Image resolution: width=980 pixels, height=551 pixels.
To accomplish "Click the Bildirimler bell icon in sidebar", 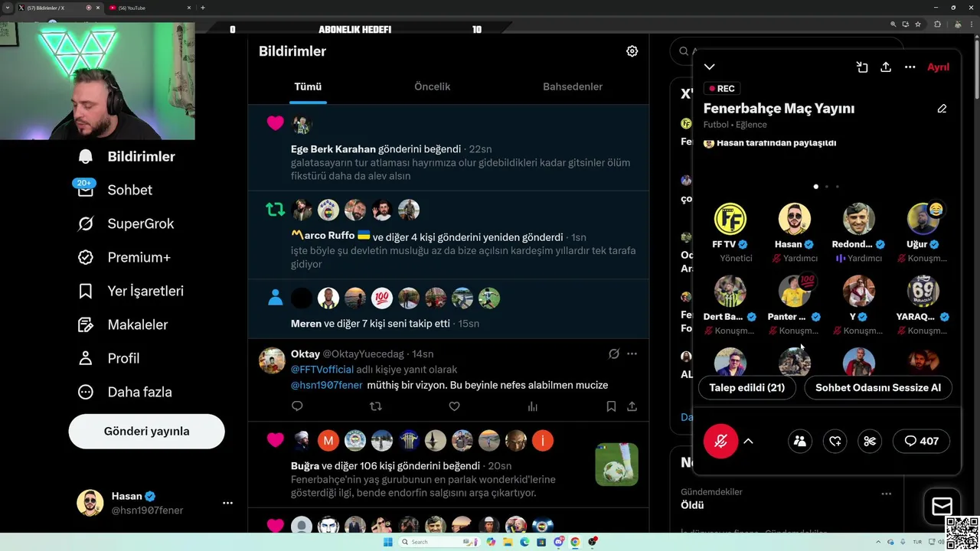I will (86, 156).
